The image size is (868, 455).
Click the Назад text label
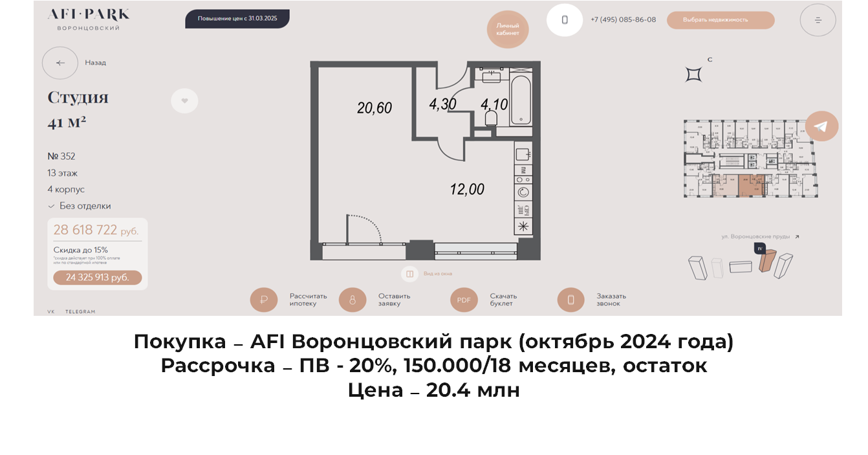click(95, 63)
